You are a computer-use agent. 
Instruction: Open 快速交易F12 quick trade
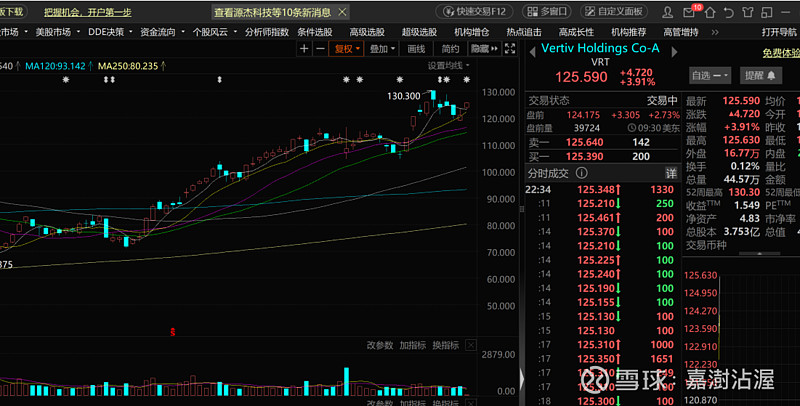[x=475, y=11]
